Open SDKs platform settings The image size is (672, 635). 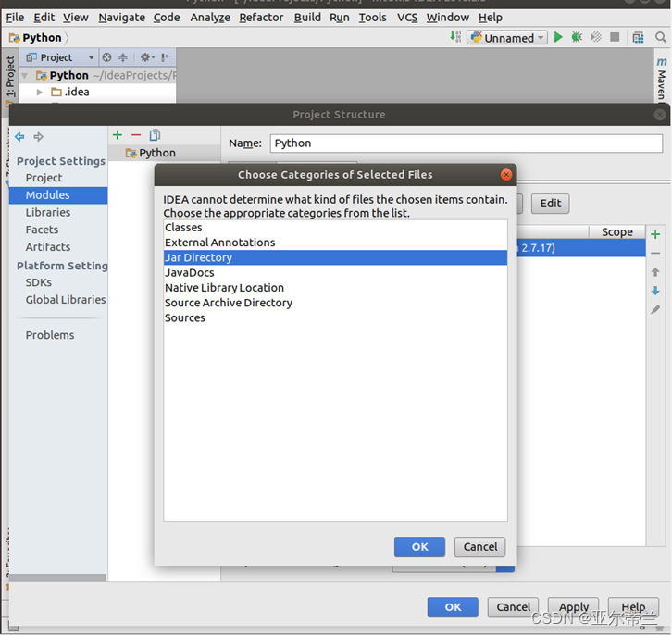[x=39, y=282]
